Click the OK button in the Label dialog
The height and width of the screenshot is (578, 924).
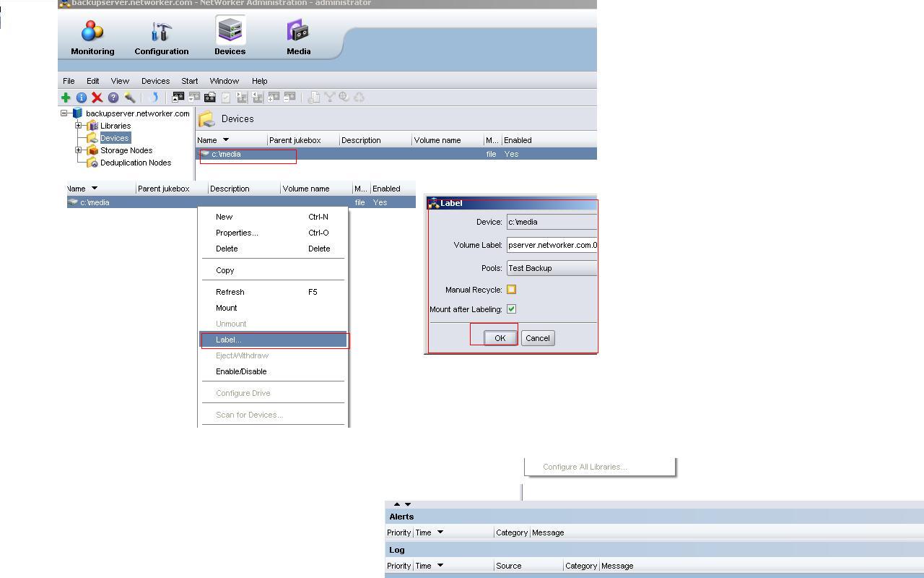click(x=500, y=337)
